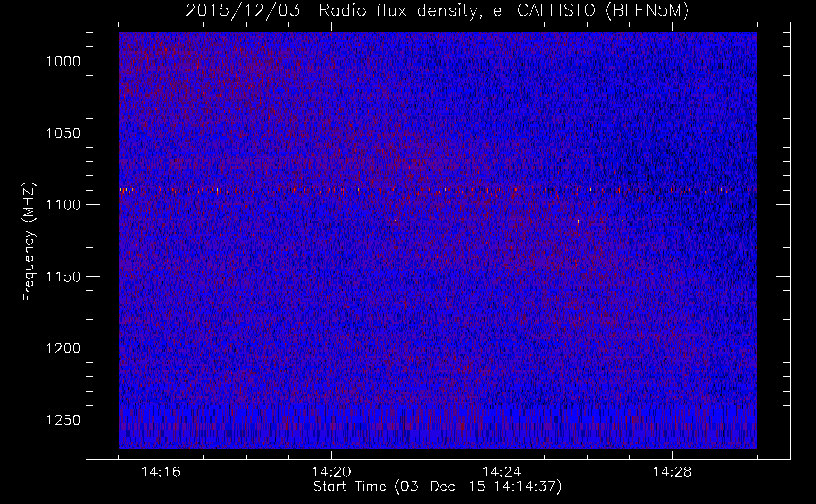
Task: Click the Frequency (MHZ) axis title
Action: 29,242
